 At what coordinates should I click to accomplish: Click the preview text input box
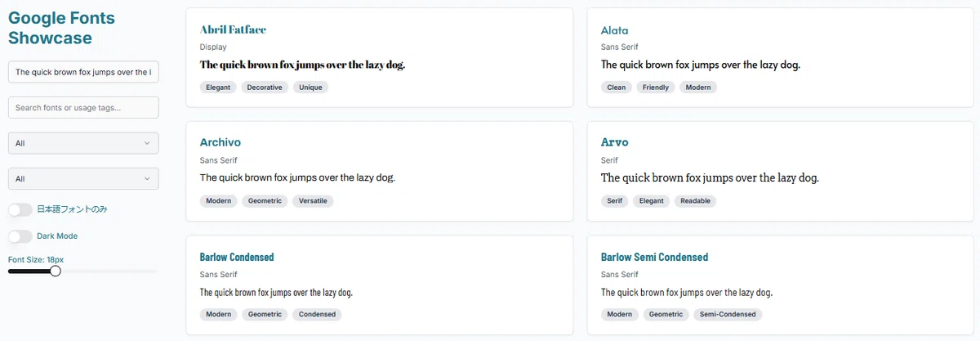coord(83,72)
